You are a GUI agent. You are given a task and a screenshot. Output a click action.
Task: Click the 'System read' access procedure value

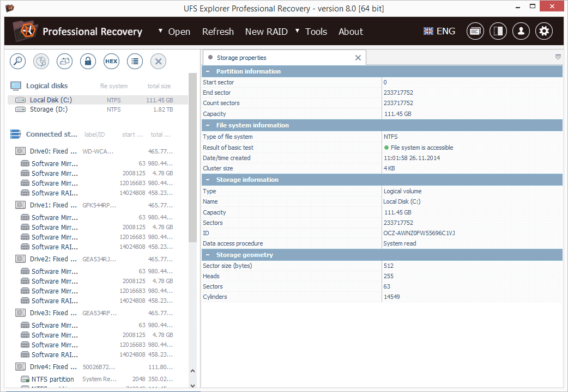[400, 243]
